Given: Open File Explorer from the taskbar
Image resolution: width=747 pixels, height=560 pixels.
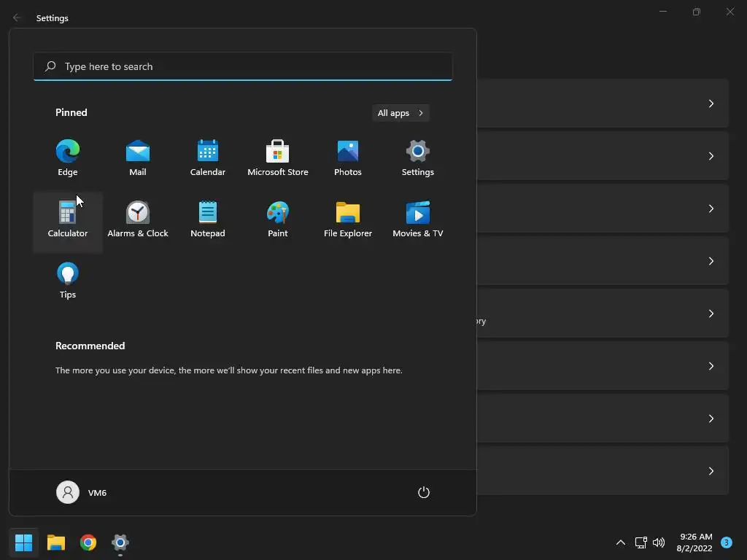Looking at the screenshot, I should coord(55,542).
